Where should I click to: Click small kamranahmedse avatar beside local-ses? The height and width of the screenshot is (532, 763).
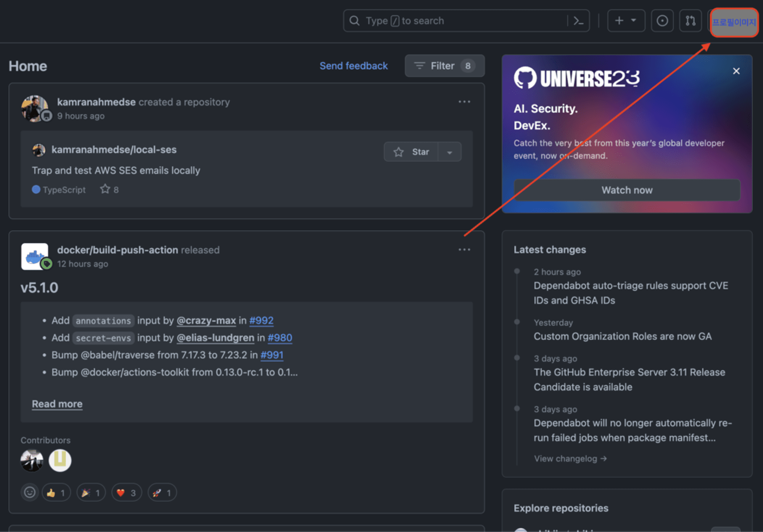39,150
